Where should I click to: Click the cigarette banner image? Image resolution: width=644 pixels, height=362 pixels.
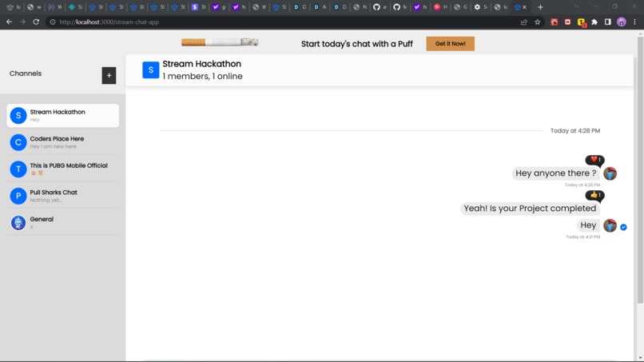[220, 42]
